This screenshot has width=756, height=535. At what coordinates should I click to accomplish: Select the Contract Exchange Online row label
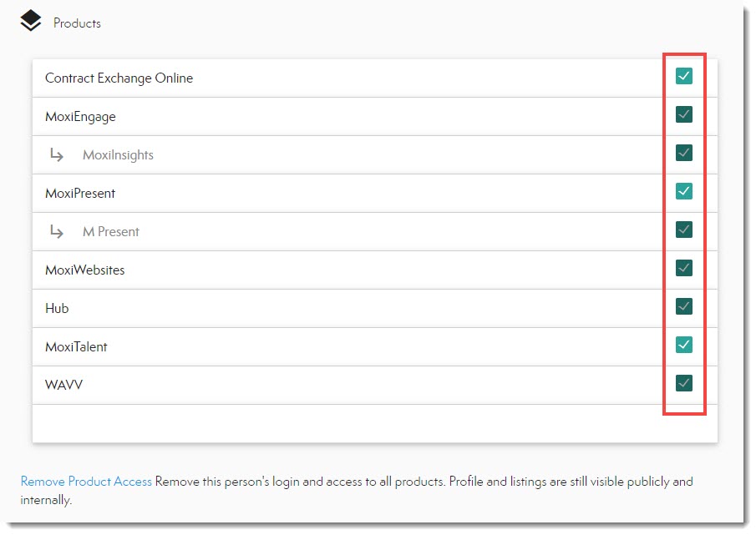(119, 78)
